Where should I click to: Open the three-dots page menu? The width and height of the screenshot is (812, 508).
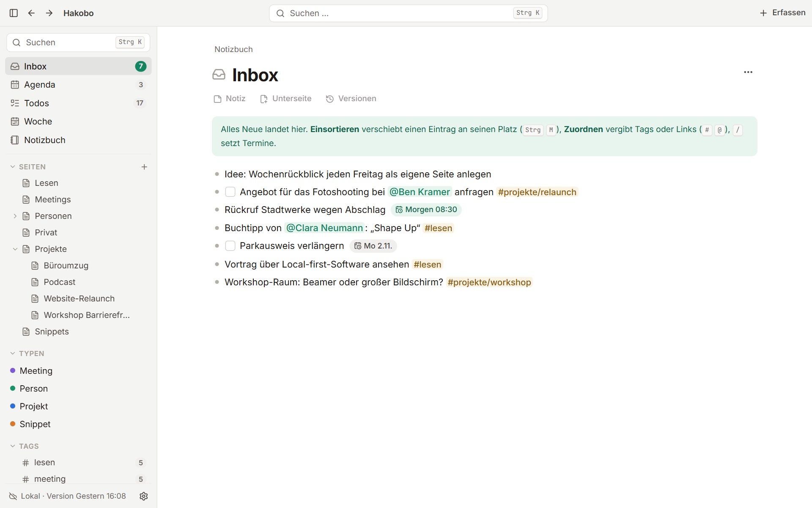(x=748, y=72)
